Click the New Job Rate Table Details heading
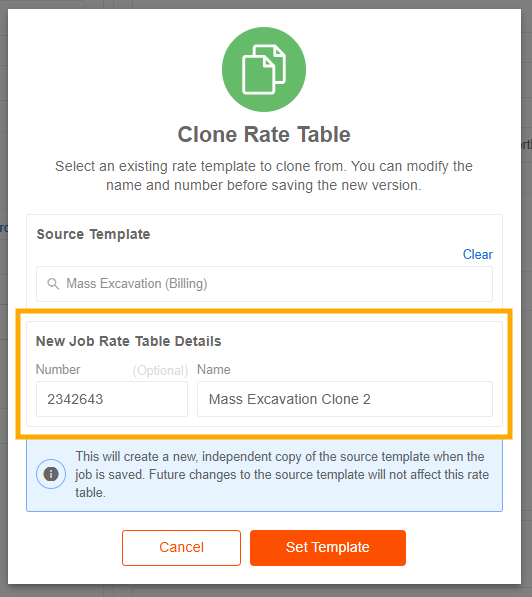This screenshot has height=597, width=532. tap(128, 341)
